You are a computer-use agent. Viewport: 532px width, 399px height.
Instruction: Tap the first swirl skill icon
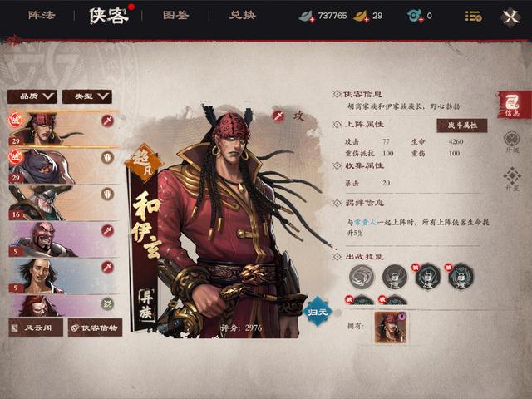point(362,277)
